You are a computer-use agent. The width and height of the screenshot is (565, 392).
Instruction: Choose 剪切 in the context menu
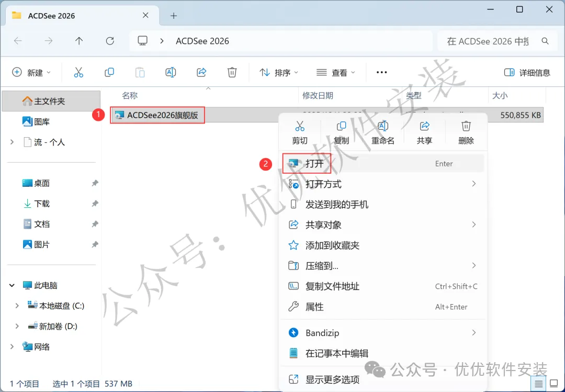click(x=300, y=132)
